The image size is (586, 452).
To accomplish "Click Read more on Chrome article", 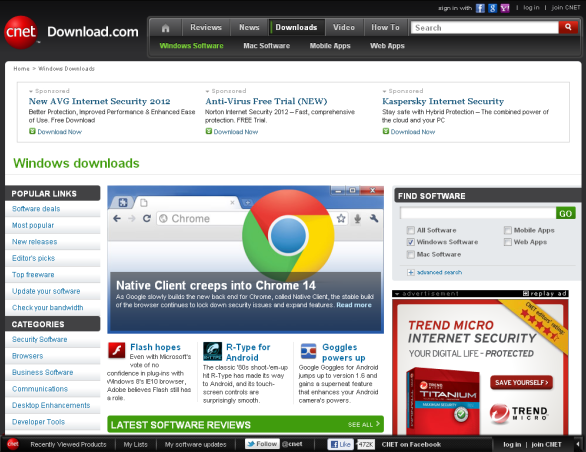I will (x=354, y=305).
